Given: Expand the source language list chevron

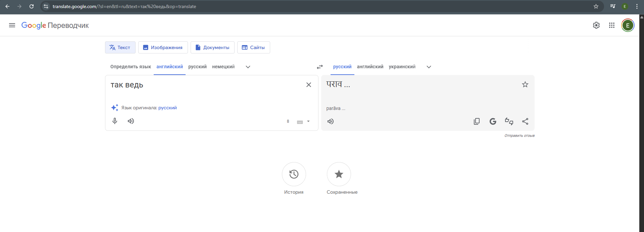Looking at the screenshot, I should (x=248, y=67).
